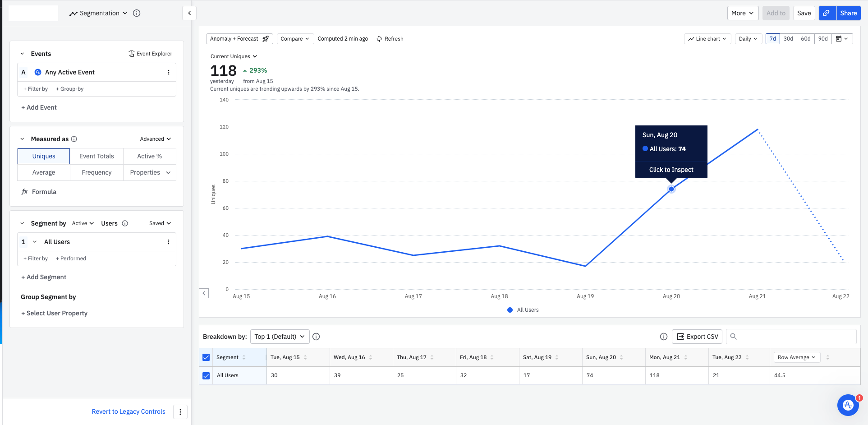Toggle All Users series in chart legend

[x=523, y=310]
